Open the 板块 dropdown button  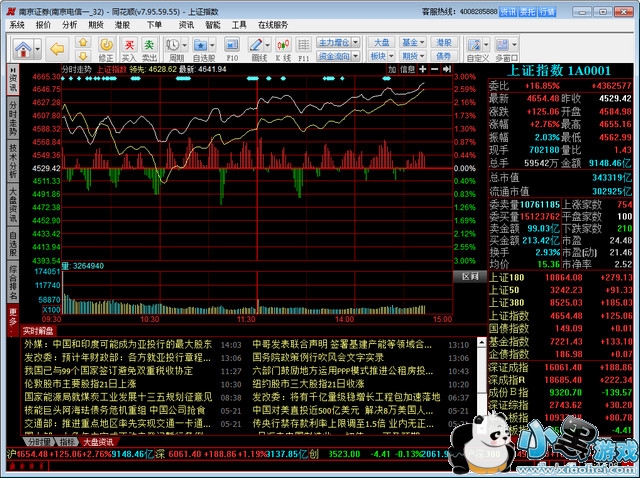382,56
